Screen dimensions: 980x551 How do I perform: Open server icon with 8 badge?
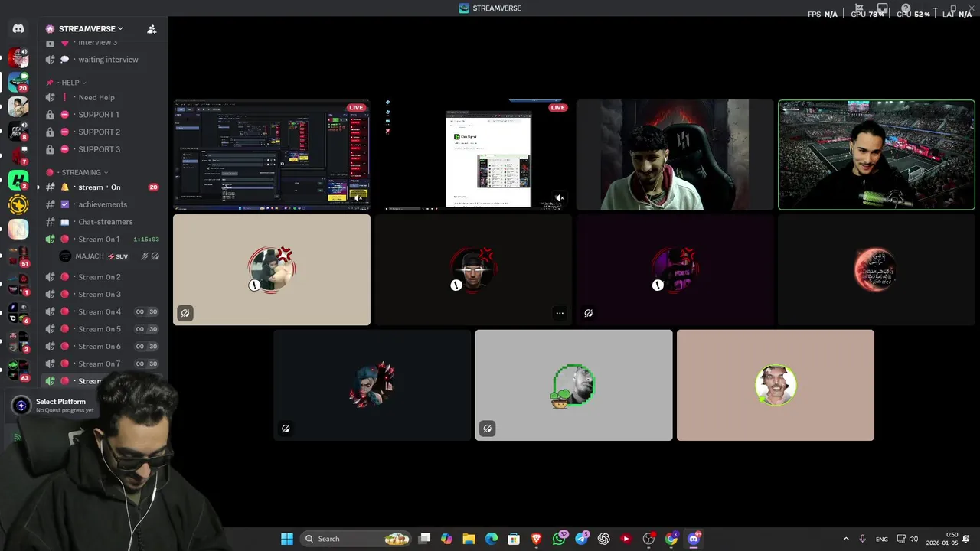point(18,132)
